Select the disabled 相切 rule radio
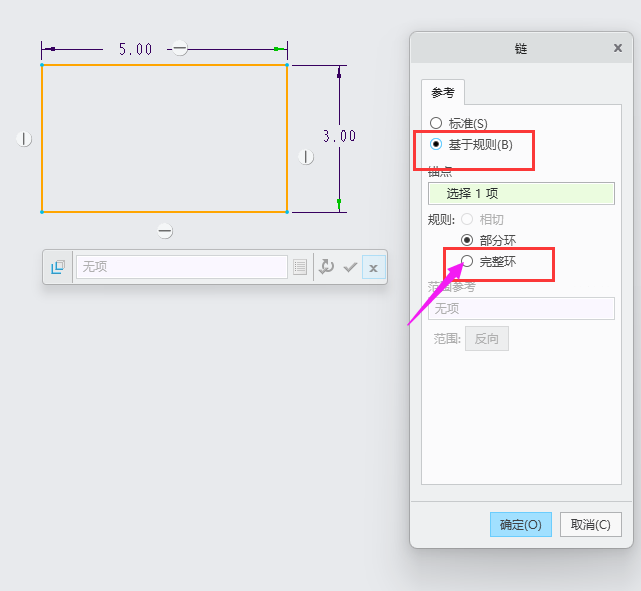The height and width of the screenshot is (591, 641). (467, 219)
